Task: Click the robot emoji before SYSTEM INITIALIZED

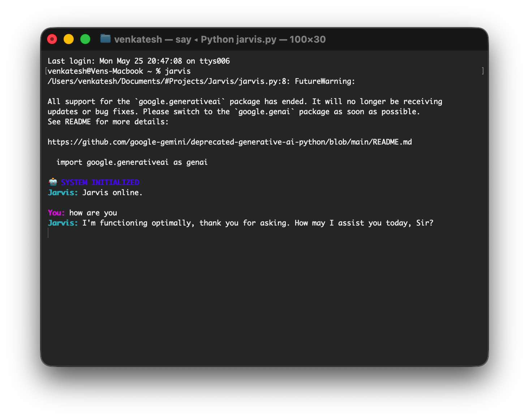Action: 53,182
